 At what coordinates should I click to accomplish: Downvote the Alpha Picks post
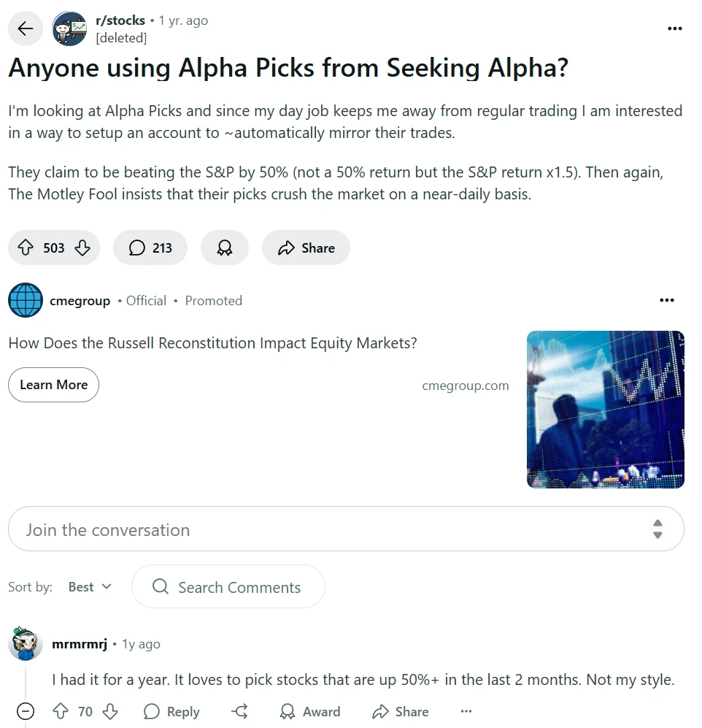(82, 248)
